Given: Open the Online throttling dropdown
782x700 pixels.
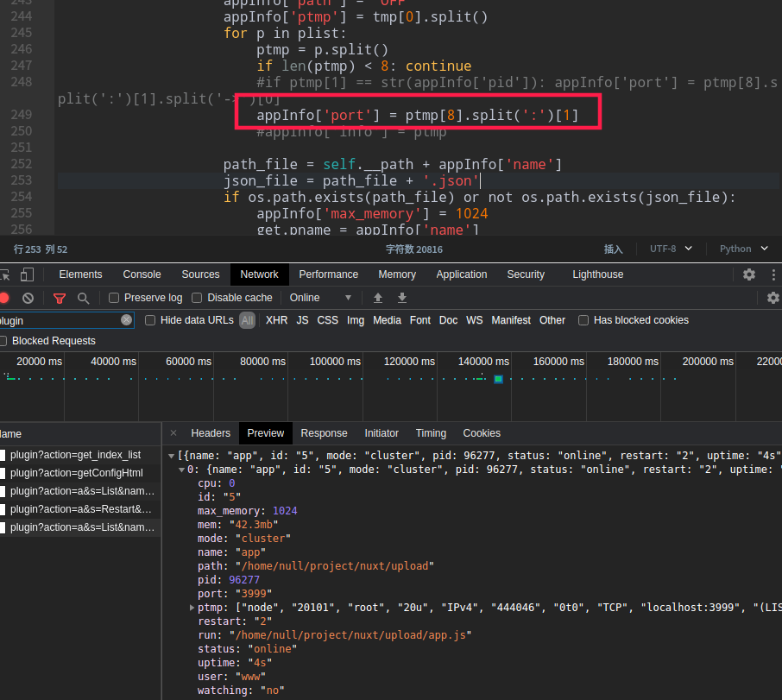Looking at the screenshot, I should coord(321,298).
